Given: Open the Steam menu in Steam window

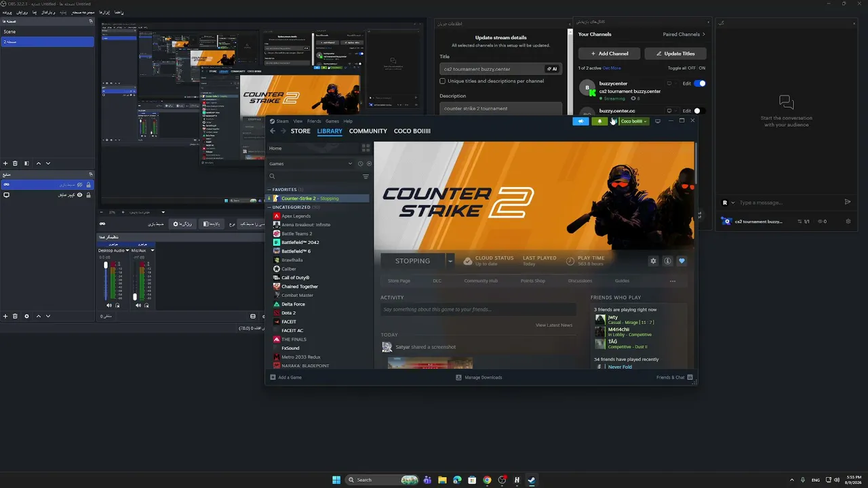Looking at the screenshot, I should [282, 121].
